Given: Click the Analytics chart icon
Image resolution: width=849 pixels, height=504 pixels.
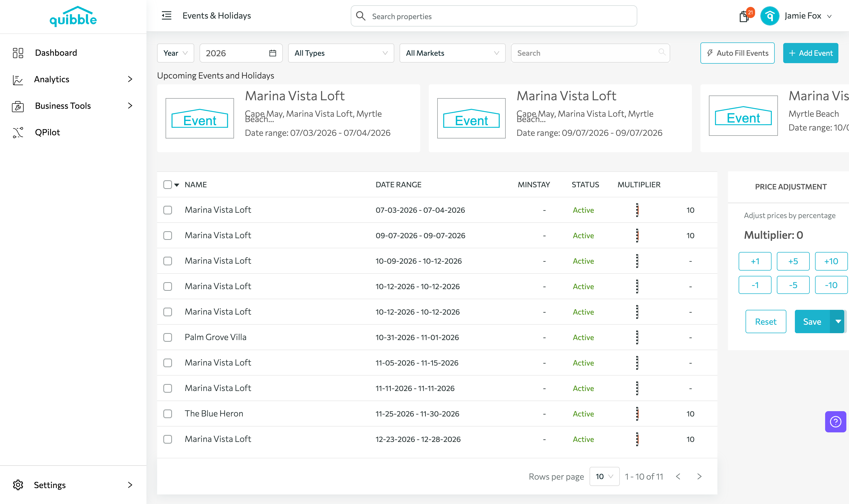Looking at the screenshot, I should click(18, 80).
